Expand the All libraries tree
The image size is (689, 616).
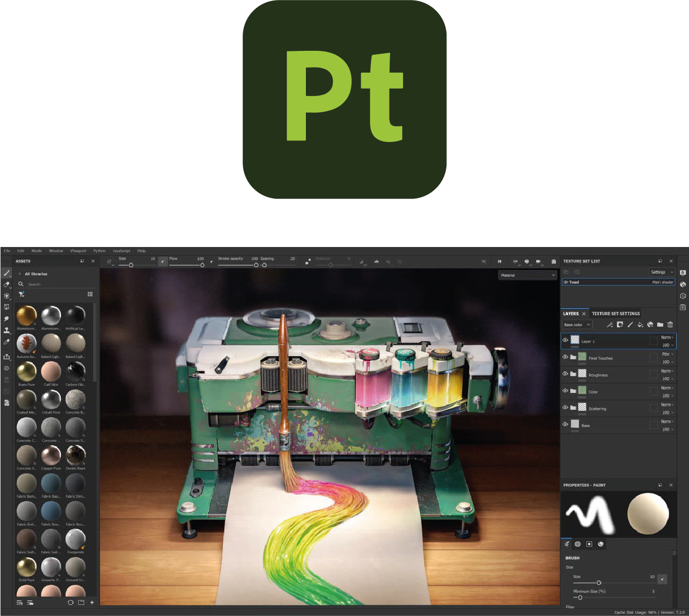click(20, 274)
